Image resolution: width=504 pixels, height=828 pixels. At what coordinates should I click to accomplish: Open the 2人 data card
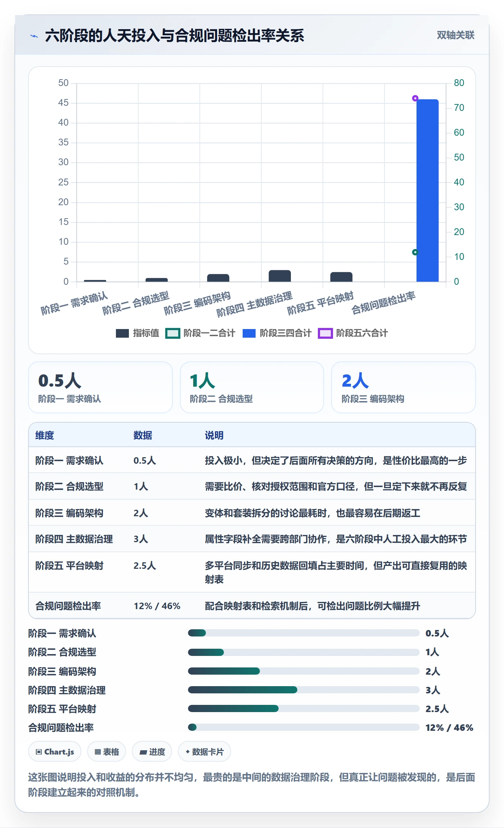pos(404,387)
